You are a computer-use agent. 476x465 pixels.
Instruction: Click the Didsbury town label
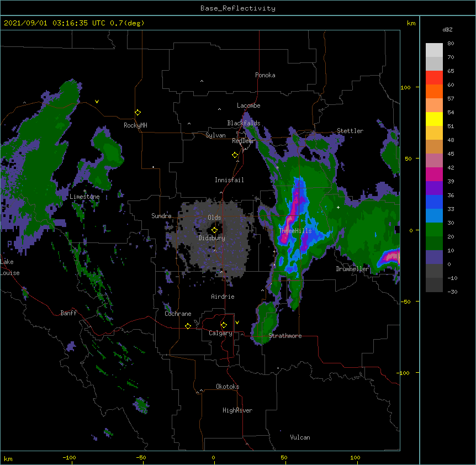coord(211,238)
